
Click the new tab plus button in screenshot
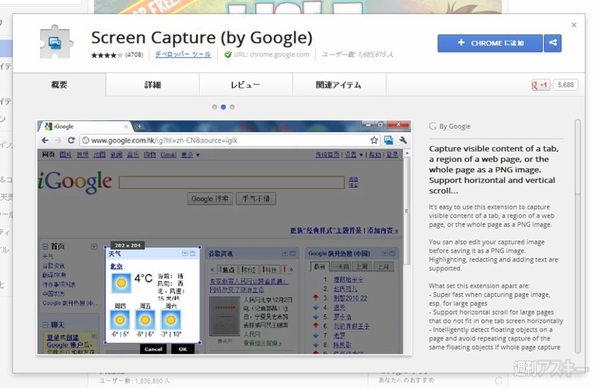[140, 126]
